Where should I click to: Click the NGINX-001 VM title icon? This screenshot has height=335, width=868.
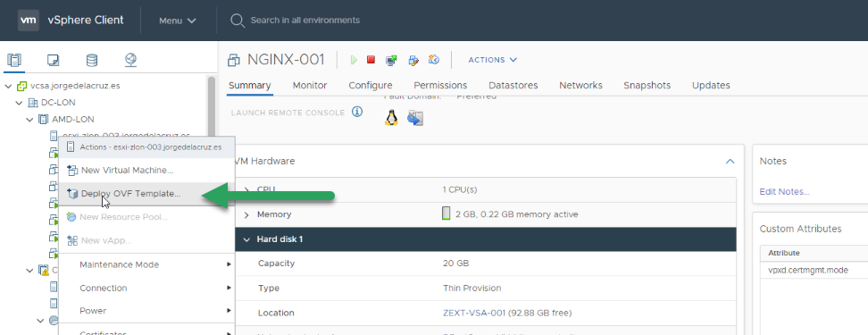(235, 60)
